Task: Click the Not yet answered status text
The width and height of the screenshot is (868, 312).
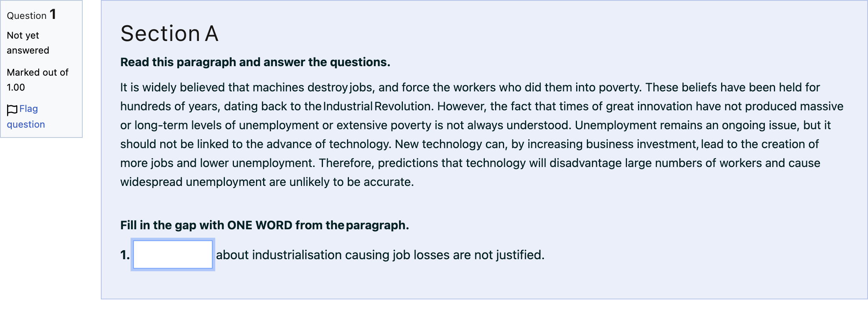Action: tap(28, 43)
